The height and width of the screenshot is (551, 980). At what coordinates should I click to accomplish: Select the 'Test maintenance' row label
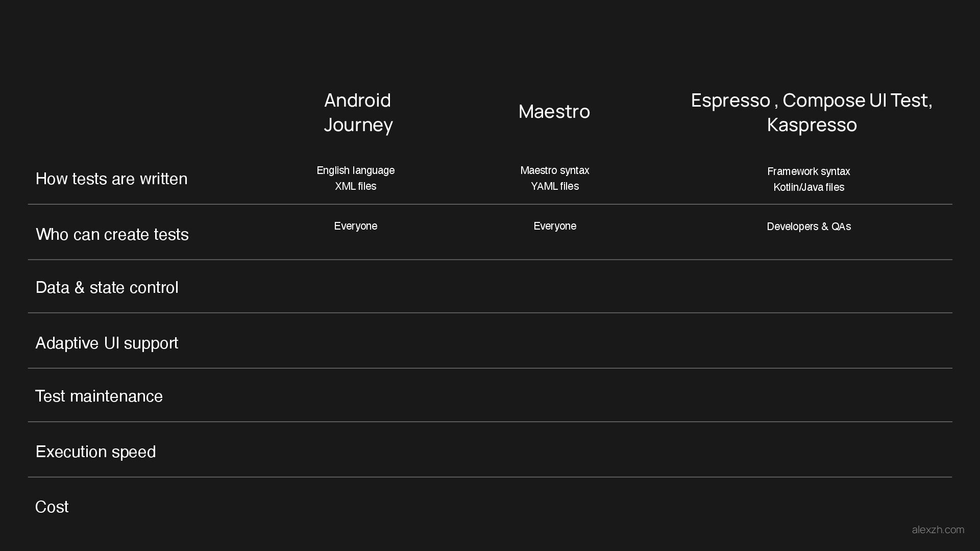[x=99, y=396]
